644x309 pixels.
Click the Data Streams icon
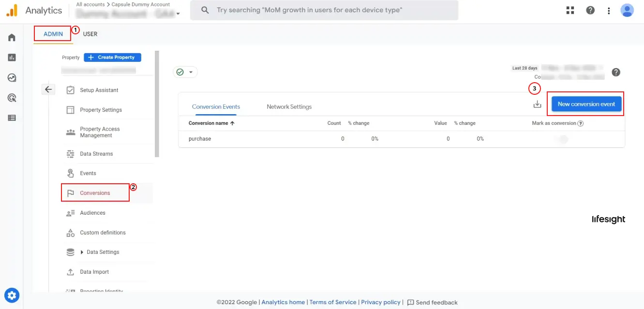71,154
